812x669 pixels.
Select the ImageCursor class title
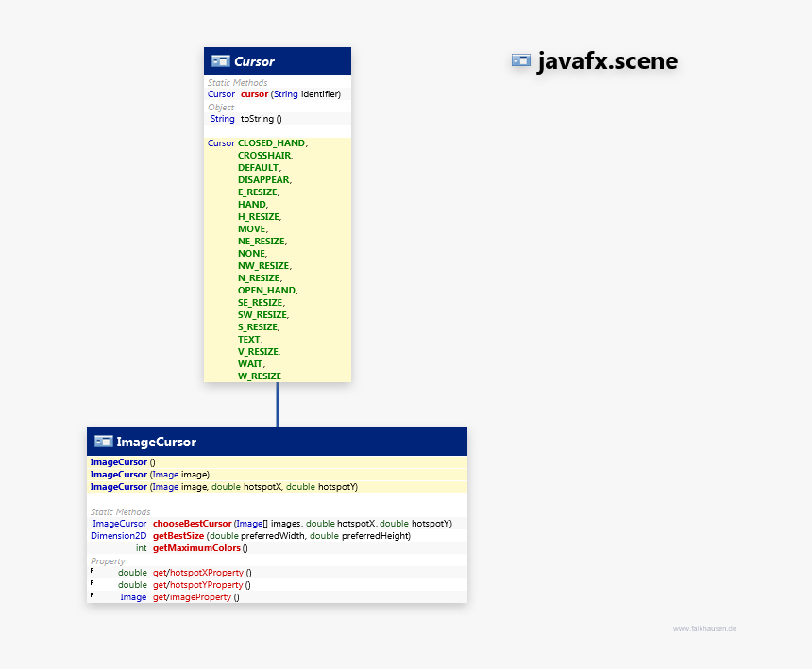157,442
